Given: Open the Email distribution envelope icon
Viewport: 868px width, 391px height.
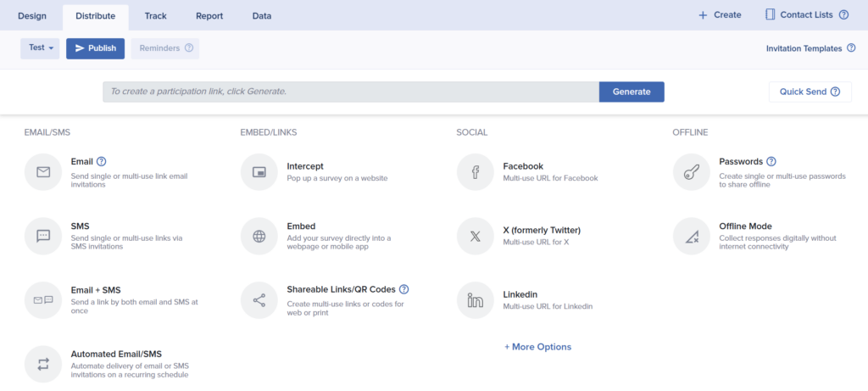Looking at the screenshot, I should 43,172.
